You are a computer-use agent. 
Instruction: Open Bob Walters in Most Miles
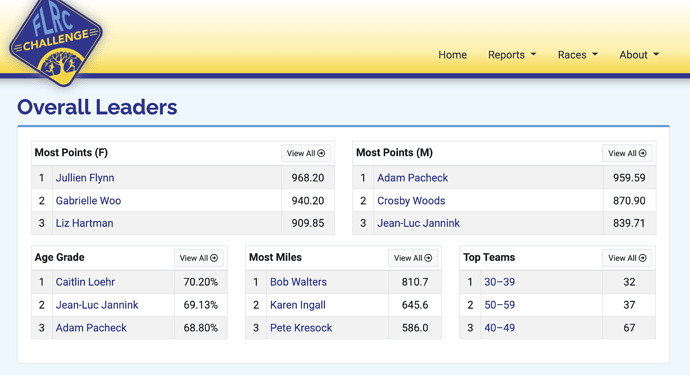[x=298, y=282]
